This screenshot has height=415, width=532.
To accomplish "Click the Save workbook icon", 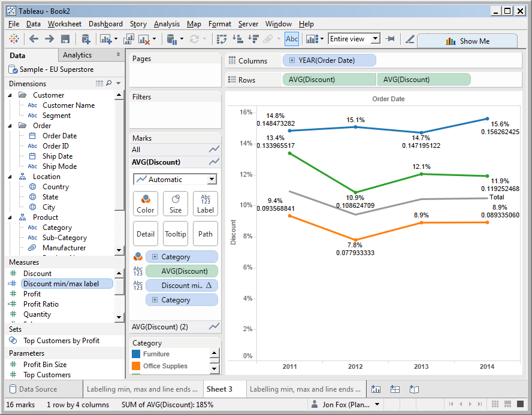I will [x=66, y=39].
